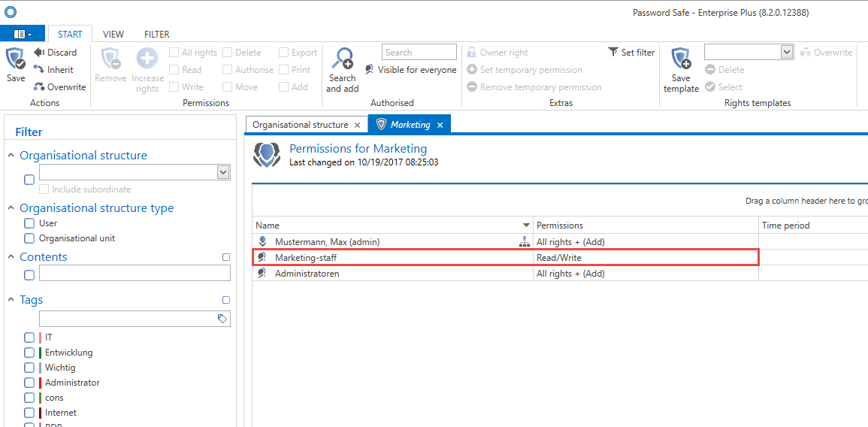
Task: Collapse the Tags filter section
Action: pyautogui.click(x=11, y=300)
